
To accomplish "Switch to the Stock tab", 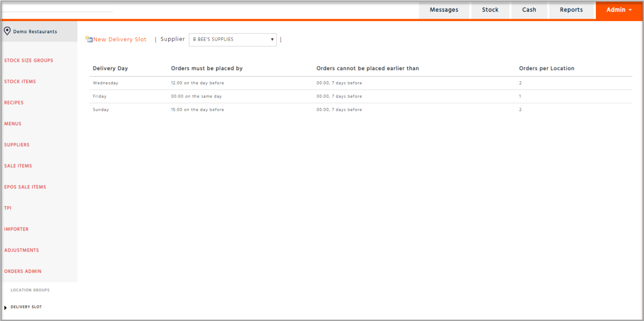I will click(490, 10).
